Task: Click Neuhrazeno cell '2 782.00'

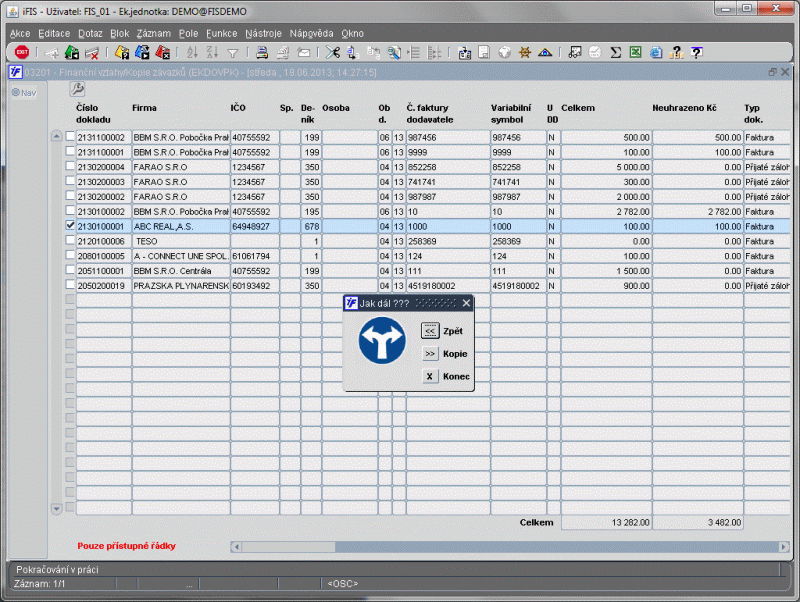Action: (x=697, y=212)
